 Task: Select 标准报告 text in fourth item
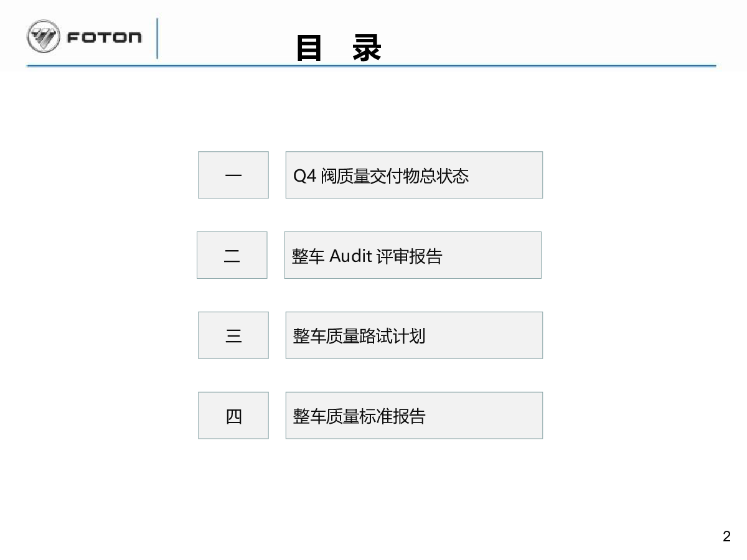pyautogui.click(x=392, y=416)
